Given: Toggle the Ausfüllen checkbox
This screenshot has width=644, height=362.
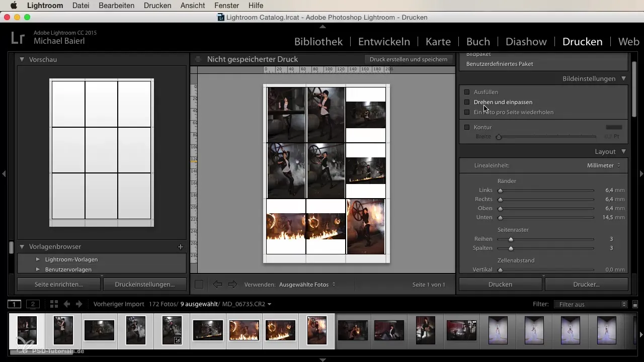Looking at the screenshot, I should point(467,92).
